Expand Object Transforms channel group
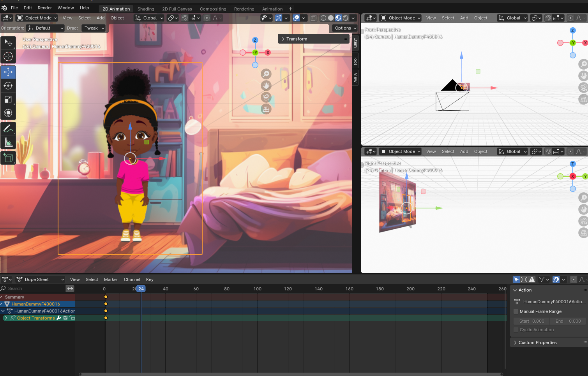 tap(6, 318)
